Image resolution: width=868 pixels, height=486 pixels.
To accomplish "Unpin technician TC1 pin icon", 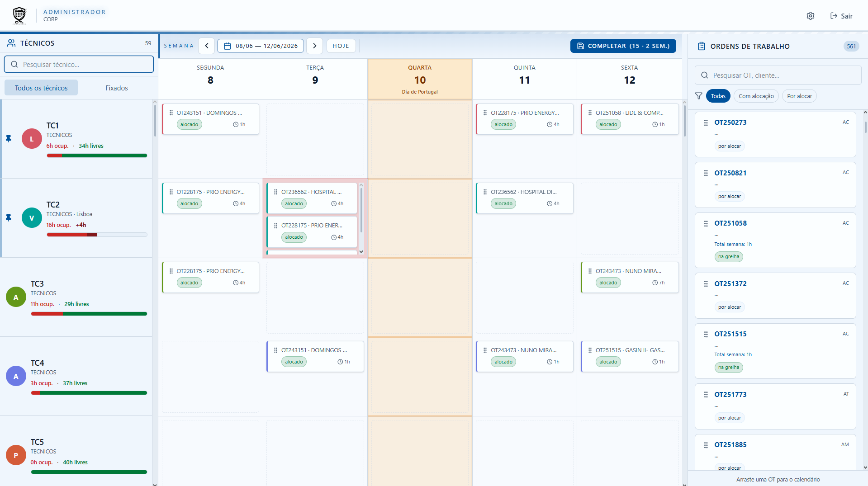I will [9, 139].
